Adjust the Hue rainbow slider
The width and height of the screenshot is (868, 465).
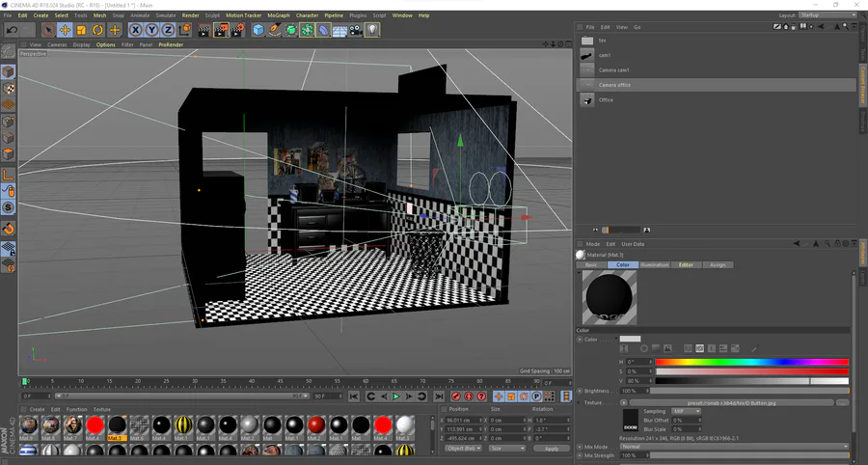pyautogui.click(x=751, y=362)
